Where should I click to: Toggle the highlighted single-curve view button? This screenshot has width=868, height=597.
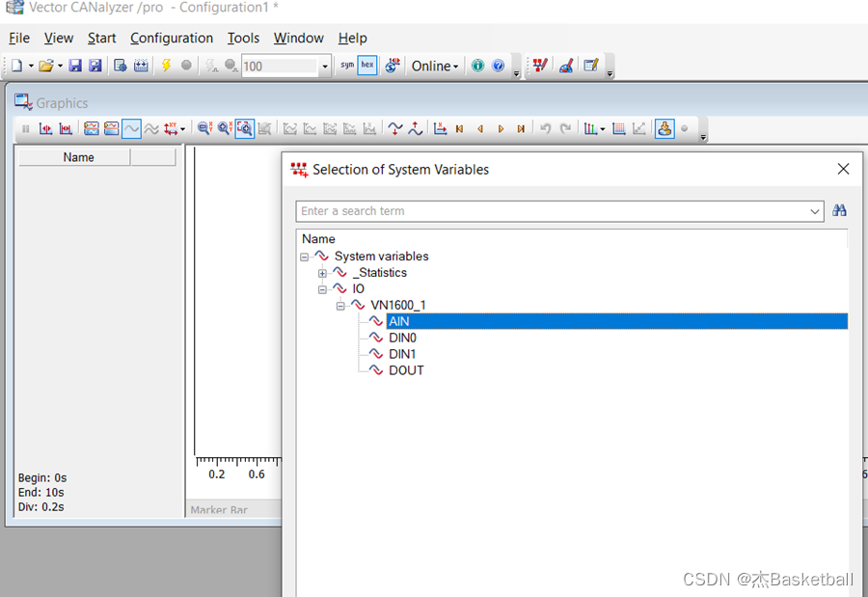click(x=131, y=128)
